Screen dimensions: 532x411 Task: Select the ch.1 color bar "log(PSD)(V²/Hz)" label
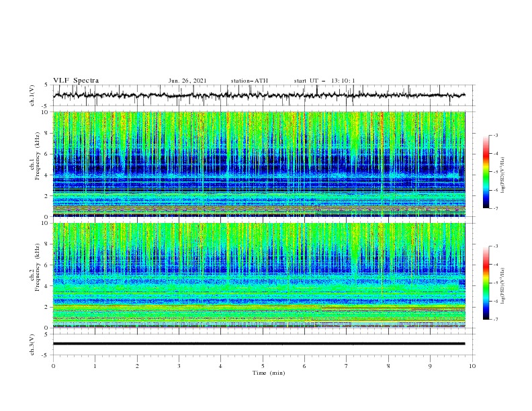coord(503,175)
